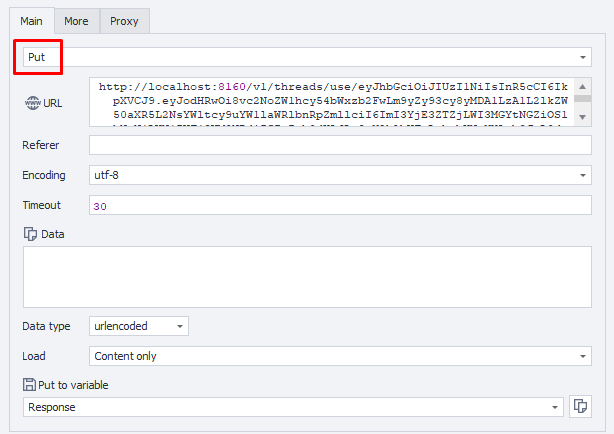Switch to the Main tab
The width and height of the screenshot is (614, 434).
pos(32,20)
